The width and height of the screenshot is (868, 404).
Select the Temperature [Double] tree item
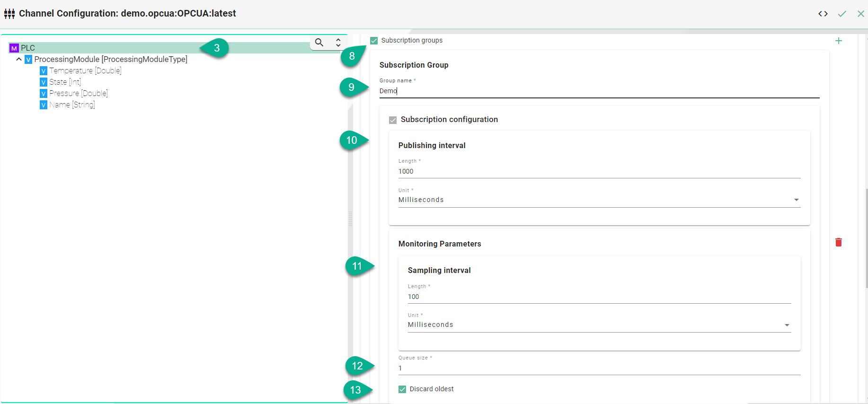pyautogui.click(x=85, y=70)
